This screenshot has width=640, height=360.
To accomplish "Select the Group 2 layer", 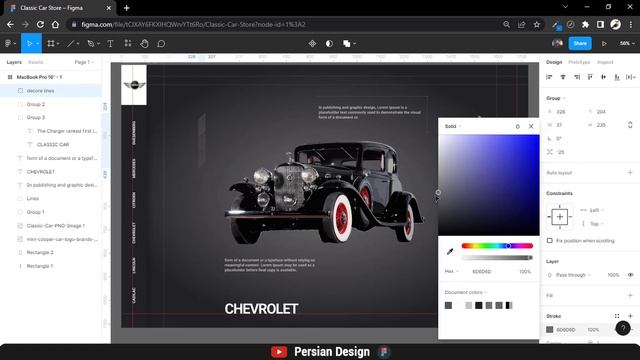I will [36, 104].
